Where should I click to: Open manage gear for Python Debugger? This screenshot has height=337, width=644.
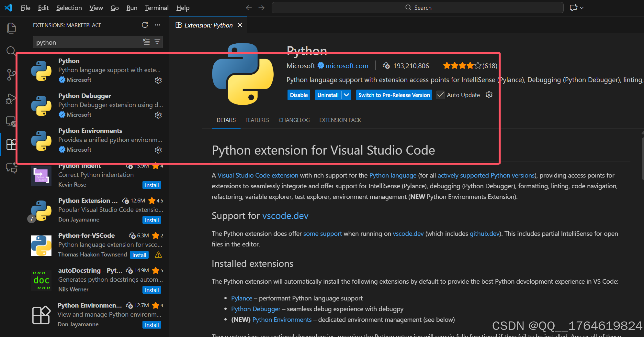[x=158, y=115]
